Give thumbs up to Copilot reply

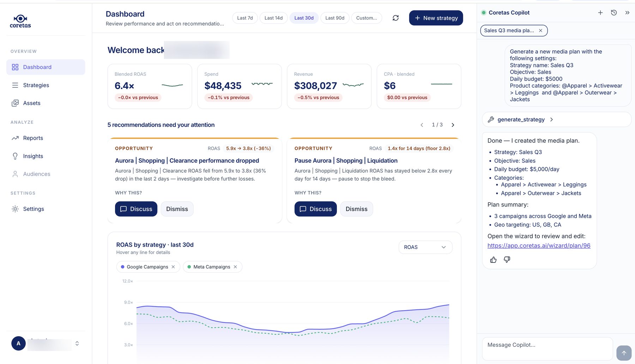(x=493, y=260)
